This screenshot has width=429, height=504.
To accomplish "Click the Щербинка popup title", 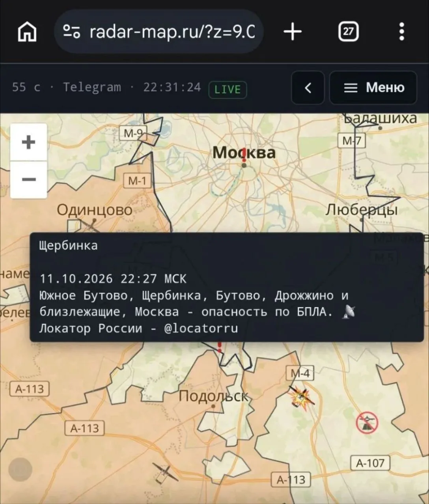I will coord(69,246).
